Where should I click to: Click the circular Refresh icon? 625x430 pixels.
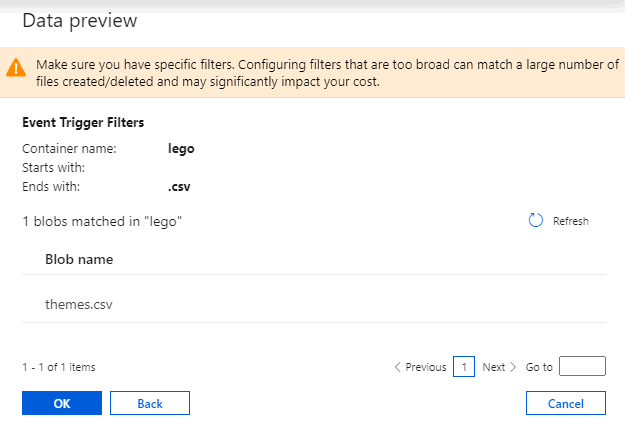click(x=535, y=221)
